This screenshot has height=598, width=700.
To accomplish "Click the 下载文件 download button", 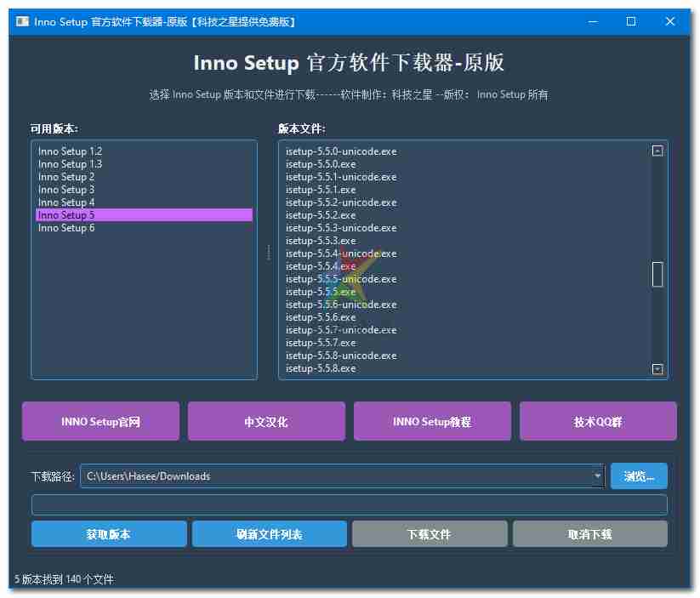I will pyautogui.click(x=430, y=534).
